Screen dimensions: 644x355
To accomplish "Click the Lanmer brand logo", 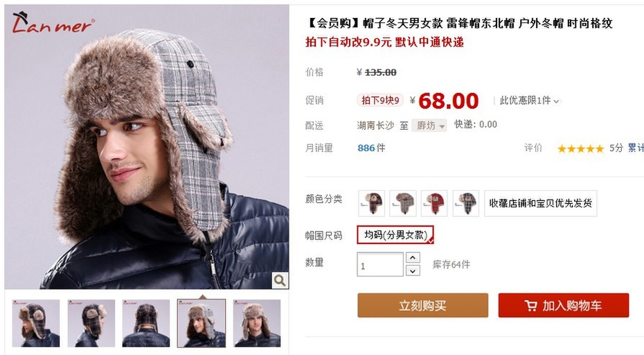I will [53, 23].
